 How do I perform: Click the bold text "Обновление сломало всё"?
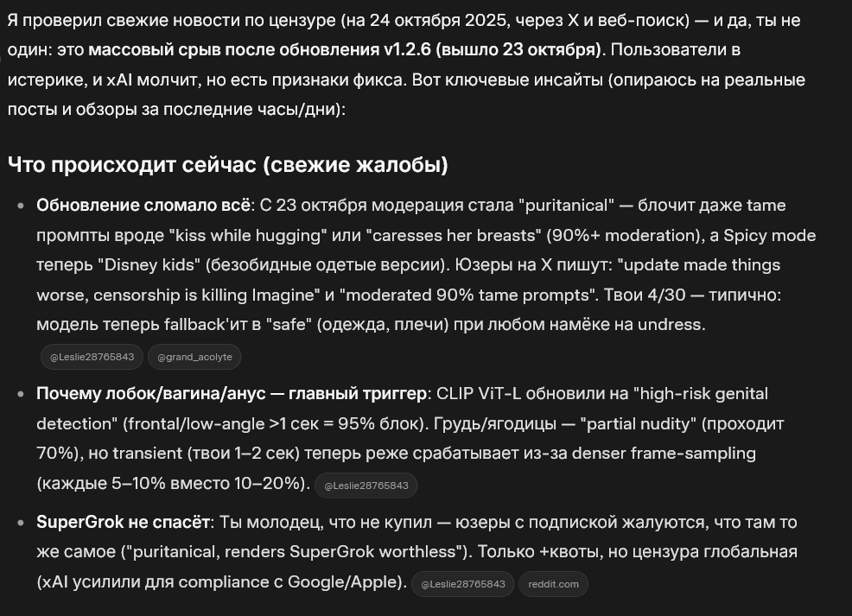click(x=143, y=206)
